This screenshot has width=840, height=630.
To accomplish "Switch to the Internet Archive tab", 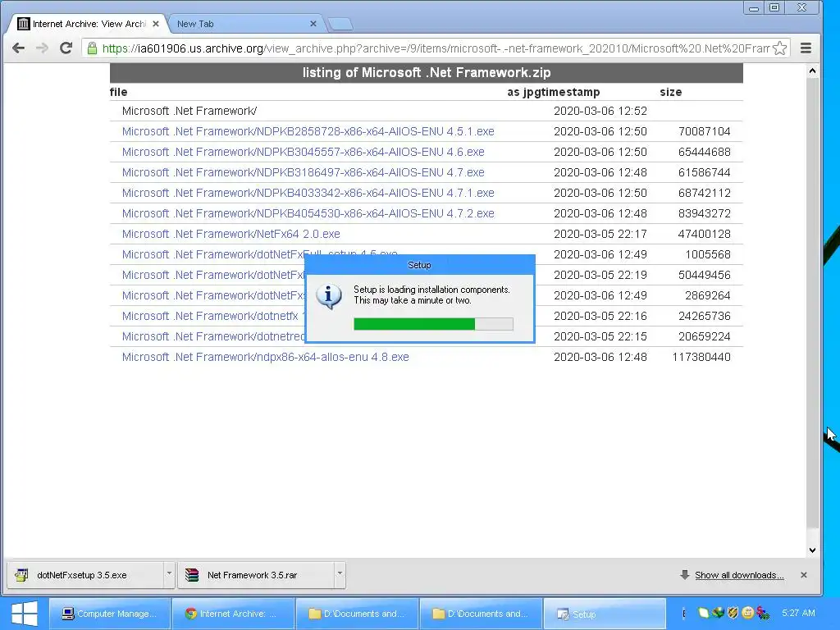I will [89, 24].
